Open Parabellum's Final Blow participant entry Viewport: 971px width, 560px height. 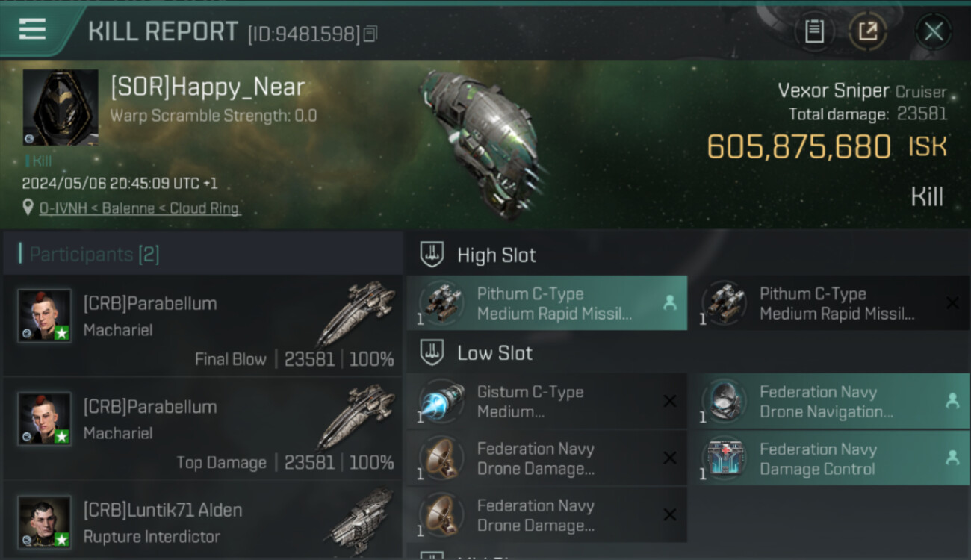click(x=203, y=325)
